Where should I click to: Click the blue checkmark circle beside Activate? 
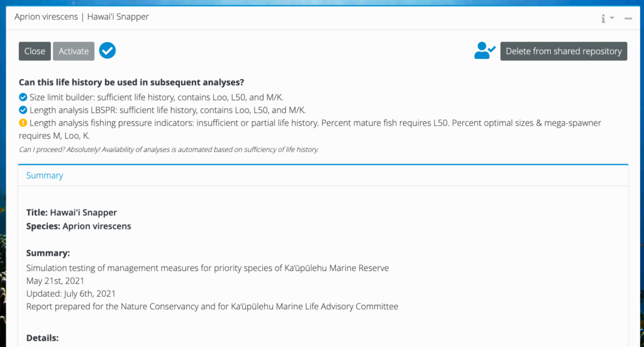point(107,51)
